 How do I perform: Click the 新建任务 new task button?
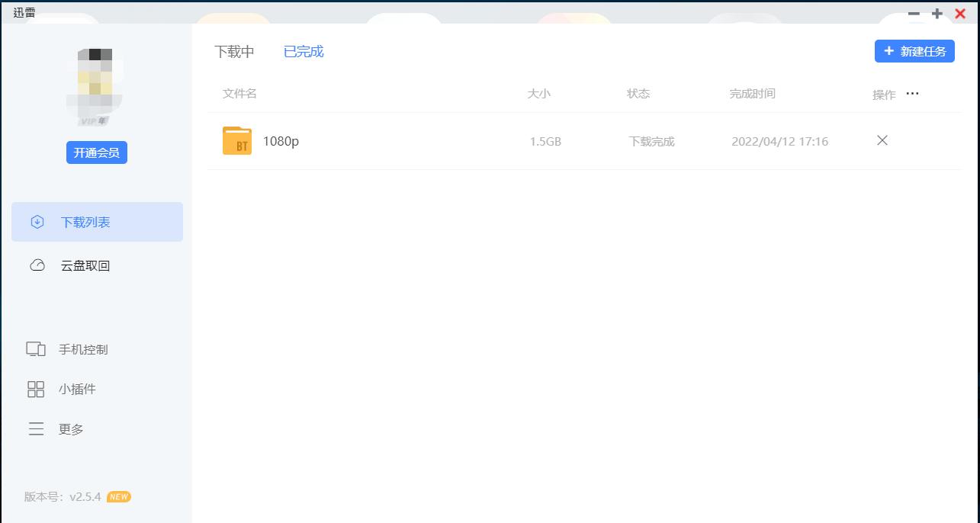[x=914, y=51]
